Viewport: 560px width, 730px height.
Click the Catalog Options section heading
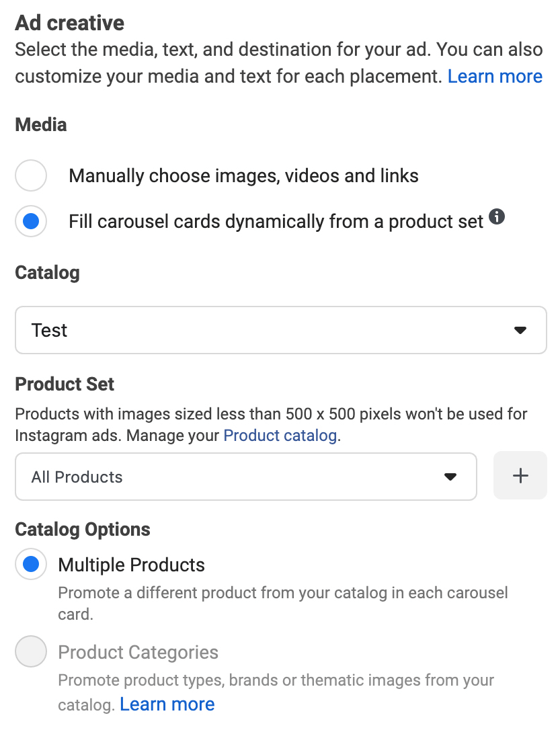(83, 530)
